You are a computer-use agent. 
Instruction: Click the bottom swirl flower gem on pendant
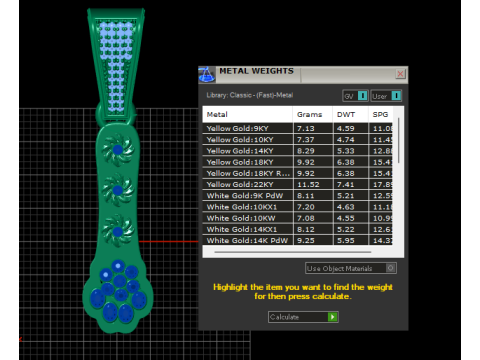(x=118, y=231)
